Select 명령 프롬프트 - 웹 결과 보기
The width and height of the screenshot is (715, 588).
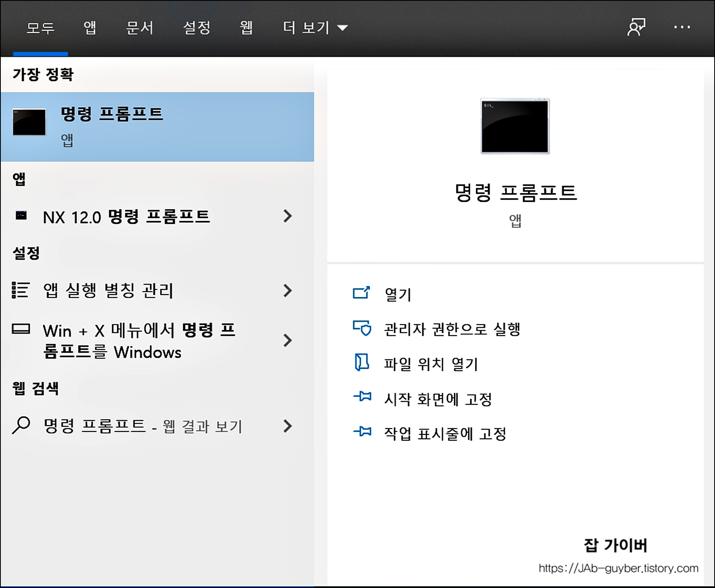157,426
